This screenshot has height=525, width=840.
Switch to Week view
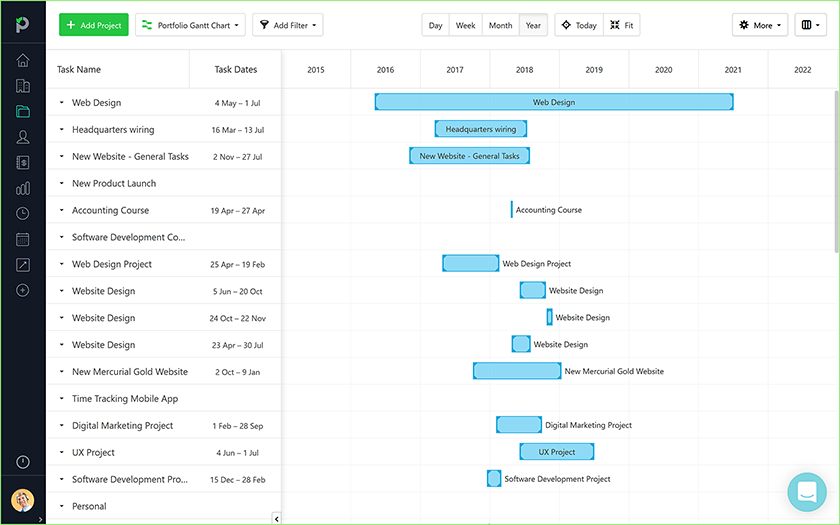(466, 25)
